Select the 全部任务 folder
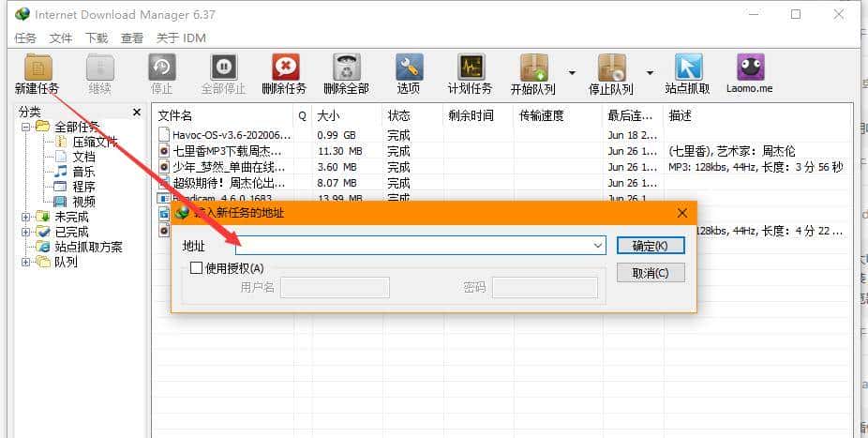 [76, 127]
